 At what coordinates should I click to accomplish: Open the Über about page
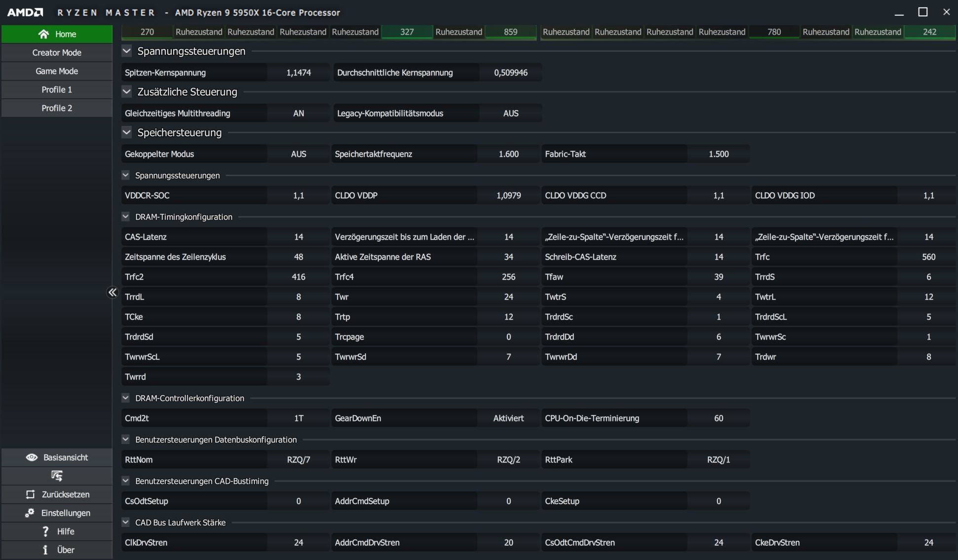(x=57, y=550)
